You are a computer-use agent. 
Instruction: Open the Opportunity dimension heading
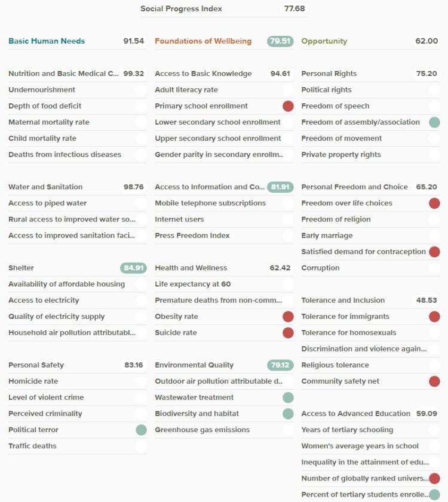[324, 41]
